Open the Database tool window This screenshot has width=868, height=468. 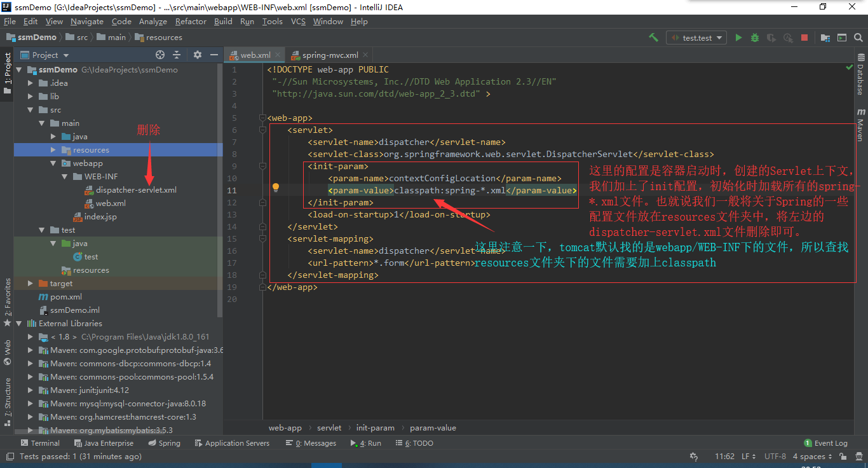pos(860,75)
